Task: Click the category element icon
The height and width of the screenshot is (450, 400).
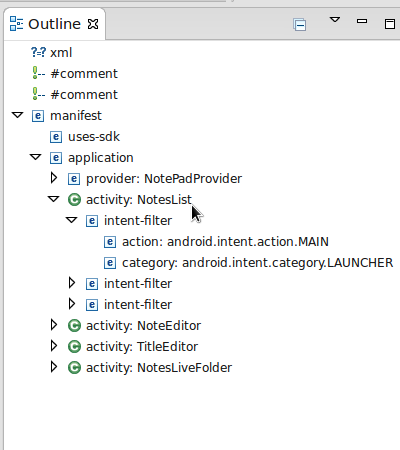Action: pyautogui.click(x=110, y=263)
